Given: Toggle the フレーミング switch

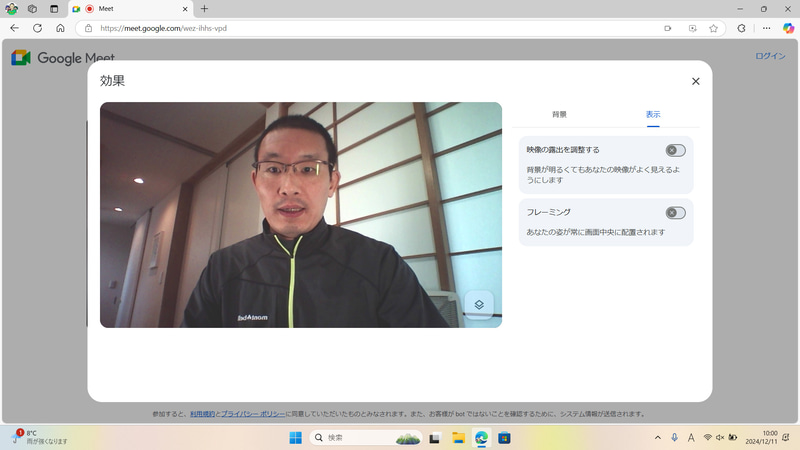Looking at the screenshot, I should tap(675, 213).
